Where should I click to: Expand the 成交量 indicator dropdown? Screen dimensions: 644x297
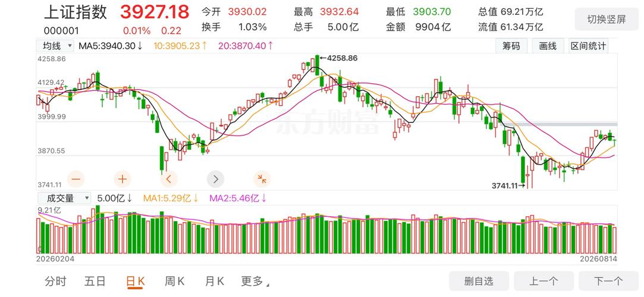click(64, 198)
